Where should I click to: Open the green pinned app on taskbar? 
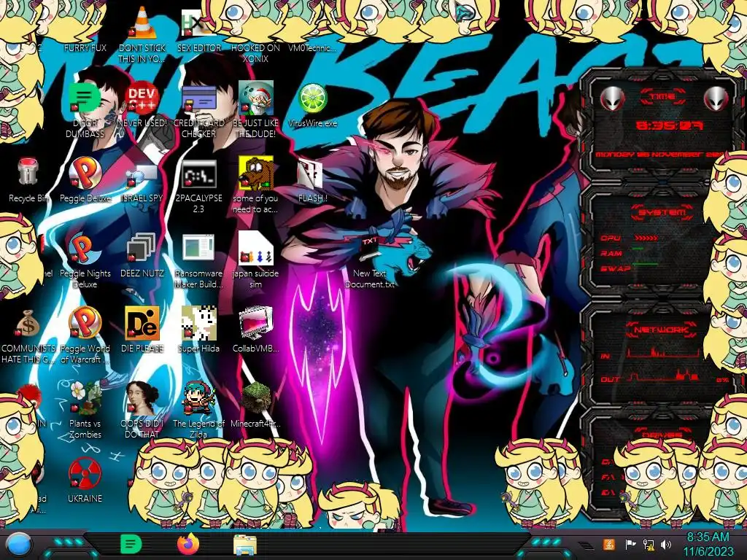click(131, 544)
